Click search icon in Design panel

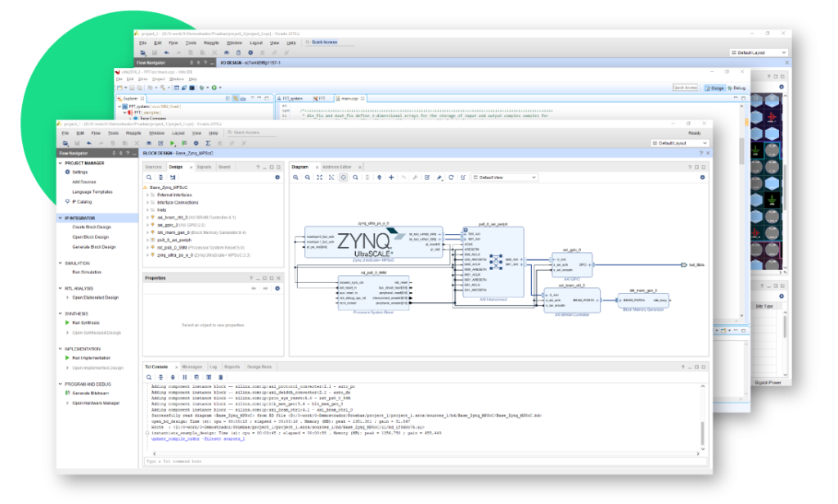149,178
